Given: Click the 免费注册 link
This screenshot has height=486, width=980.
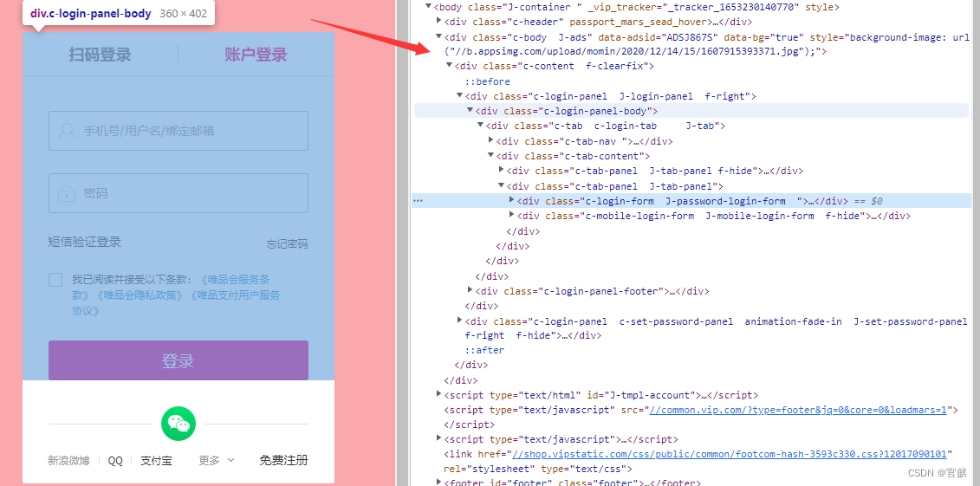Looking at the screenshot, I should click(283, 460).
